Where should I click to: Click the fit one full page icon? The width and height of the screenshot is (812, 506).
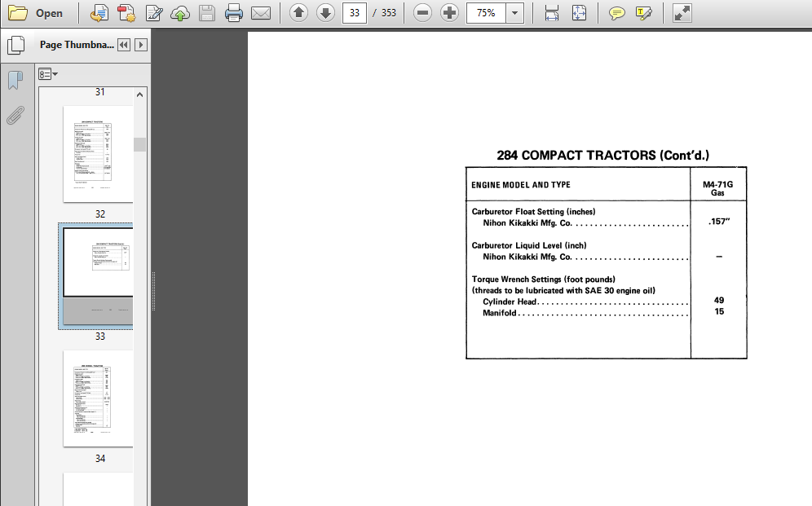pos(579,13)
